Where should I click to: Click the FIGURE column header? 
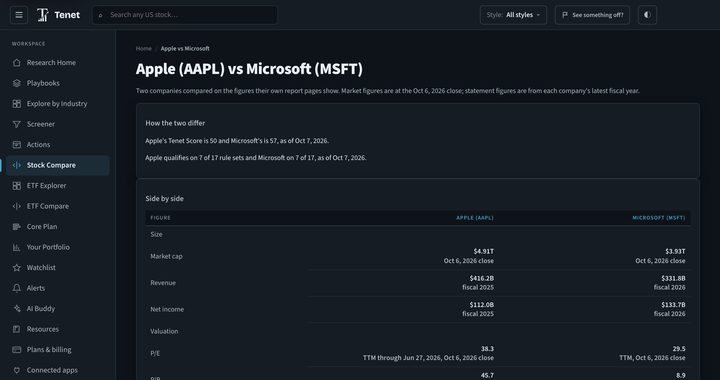160,218
